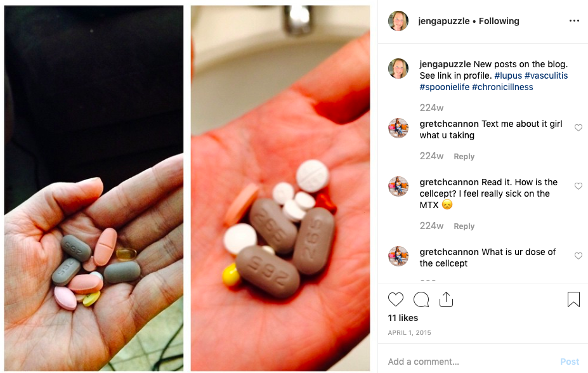The image size is (588, 373).
Task: Like the 'How is the cellcept' comment
Action: [578, 186]
